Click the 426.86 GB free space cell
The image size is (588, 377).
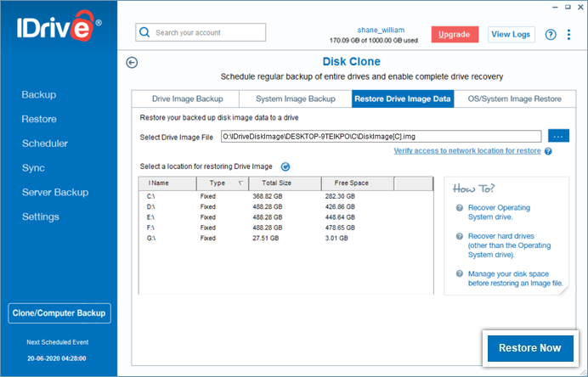coord(340,207)
